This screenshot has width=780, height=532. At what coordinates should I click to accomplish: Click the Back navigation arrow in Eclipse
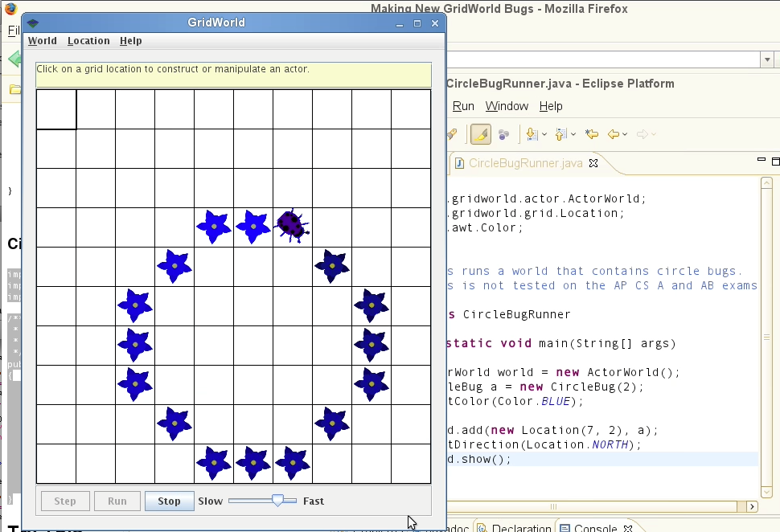[x=614, y=134]
